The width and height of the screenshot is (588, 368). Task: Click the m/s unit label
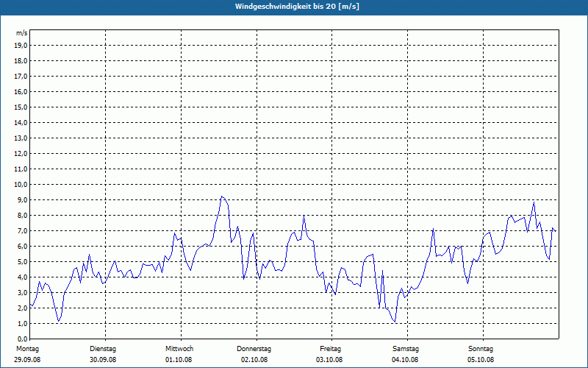[x=21, y=33]
